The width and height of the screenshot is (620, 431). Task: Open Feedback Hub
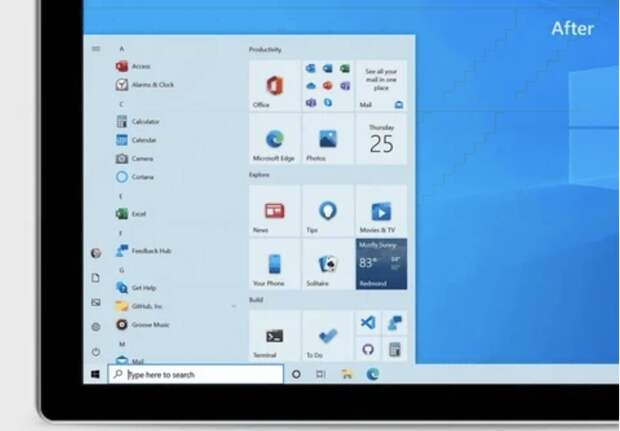(144, 251)
